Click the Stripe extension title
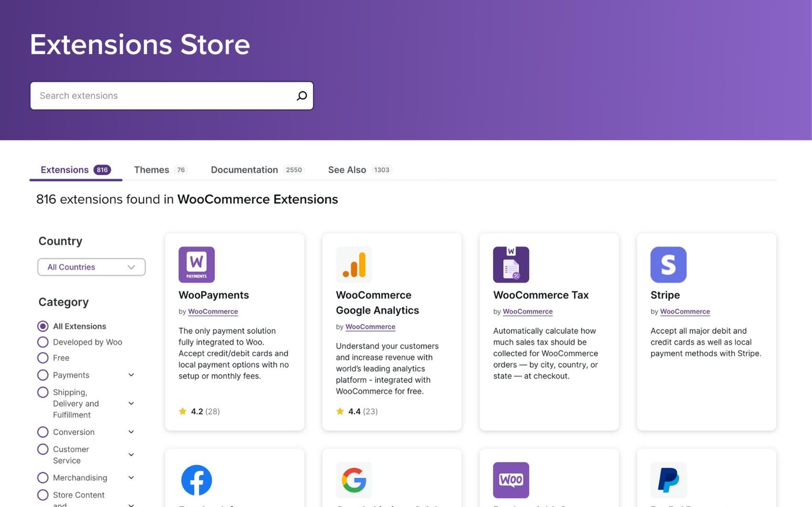Viewport: 812px width, 507px height. coord(665,295)
